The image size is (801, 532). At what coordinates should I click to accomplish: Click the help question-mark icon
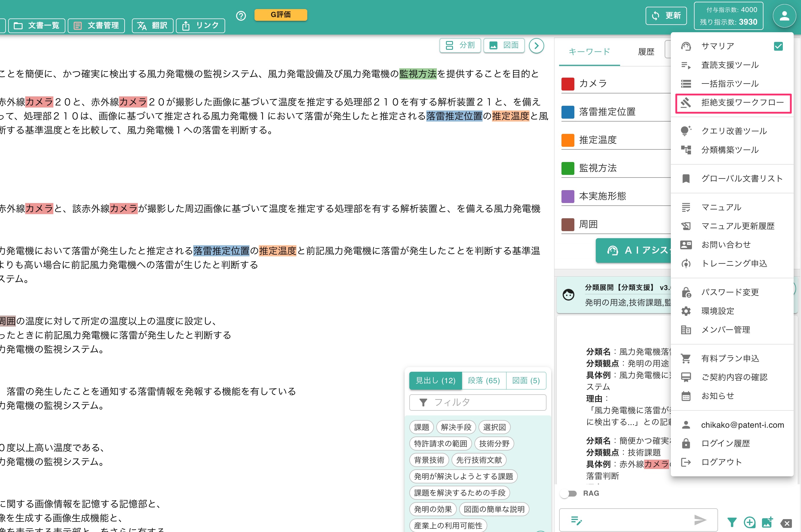tap(241, 16)
